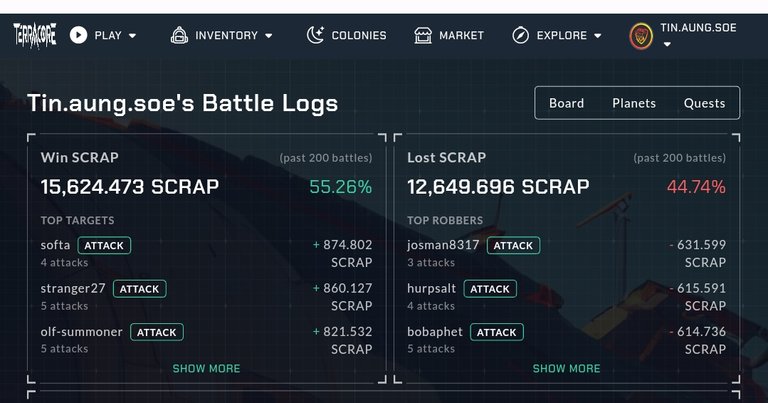The height and width of the screenshot is (403, 768).
Task: Click the 44.74% loss percentage
Action: [x=696, y=187]
